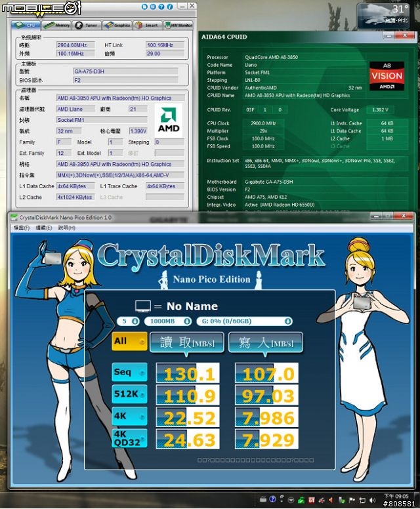This screenshot has width=420, height=509.
Task: Click the second blue round icon in EasyTune header
Action: click(x=153, y=6)
